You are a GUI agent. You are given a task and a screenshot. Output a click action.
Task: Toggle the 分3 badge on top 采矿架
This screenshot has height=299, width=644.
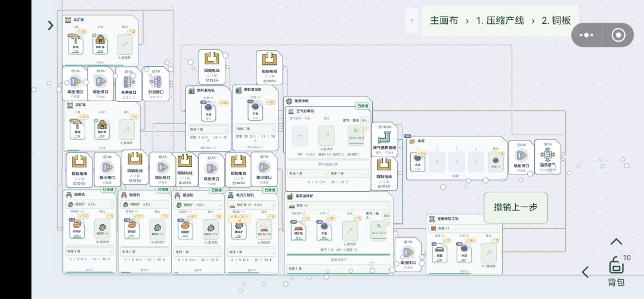tap(82, 32)
